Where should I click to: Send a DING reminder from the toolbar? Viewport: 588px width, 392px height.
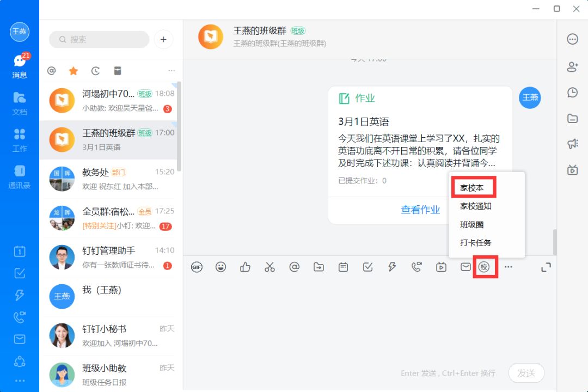(392, 267)
